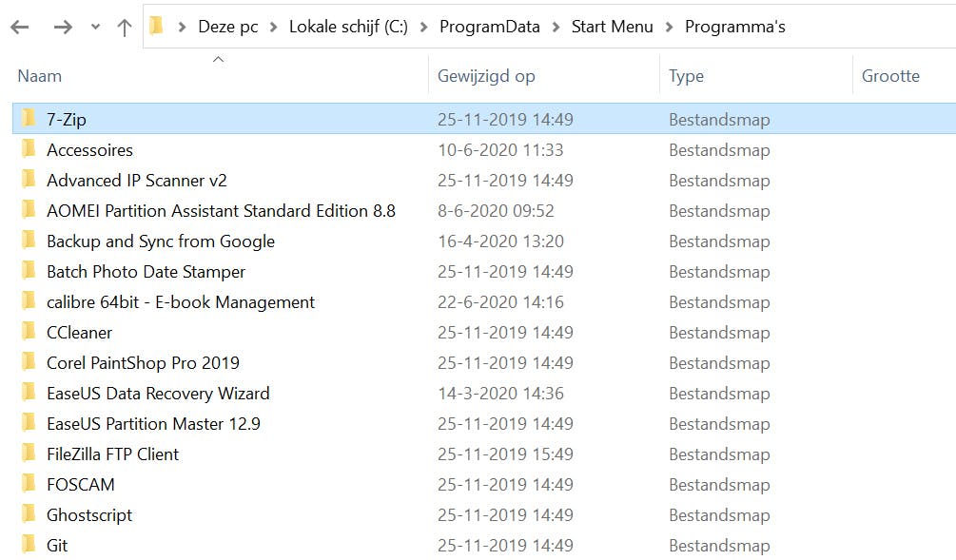Expand chevron after Lokale schijf (C:)

coord(423,27)
